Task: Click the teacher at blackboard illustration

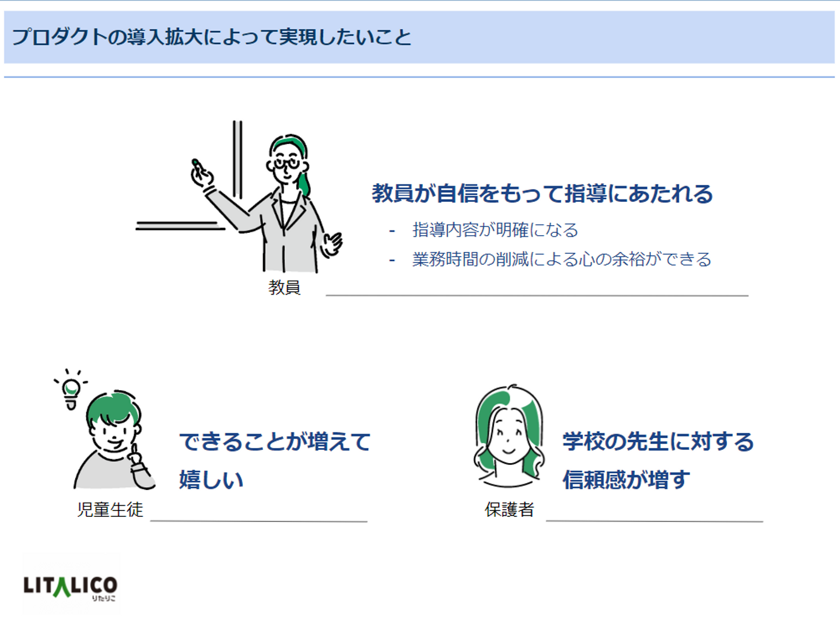Action: [x=239, y=197]
